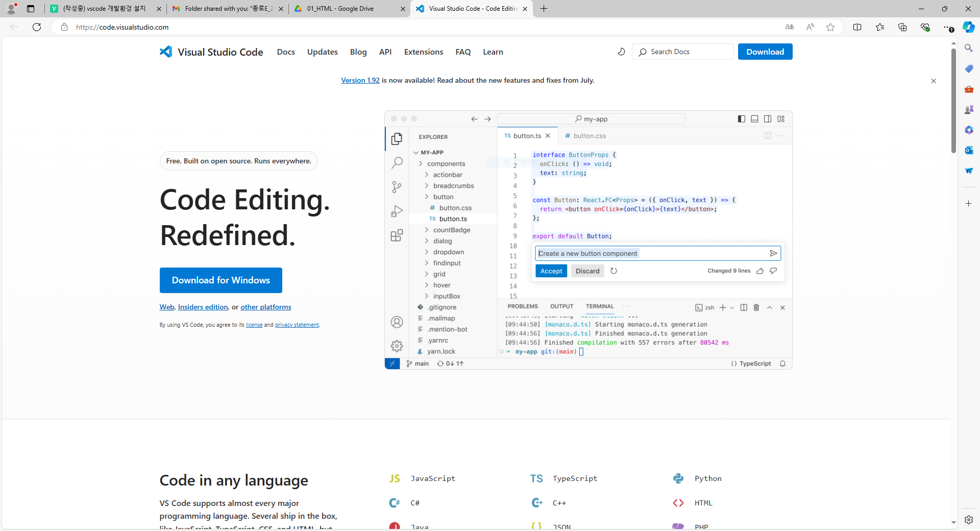Open the other platforms link
This screenshot has height=531, width=980.
click(x=266, y=307)
